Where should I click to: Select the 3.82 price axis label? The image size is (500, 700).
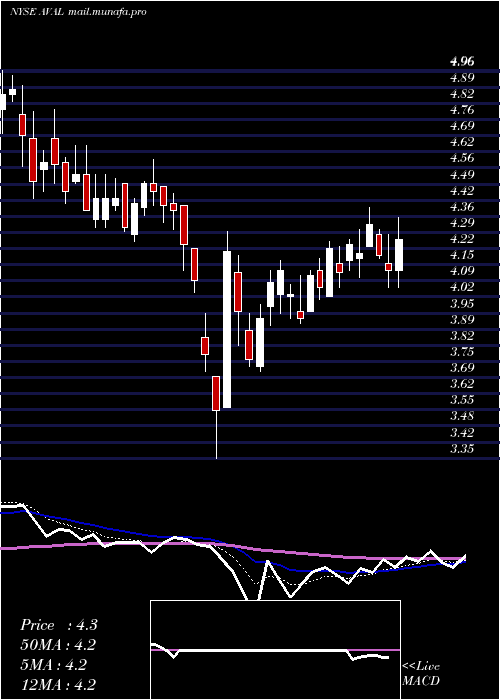462,336
